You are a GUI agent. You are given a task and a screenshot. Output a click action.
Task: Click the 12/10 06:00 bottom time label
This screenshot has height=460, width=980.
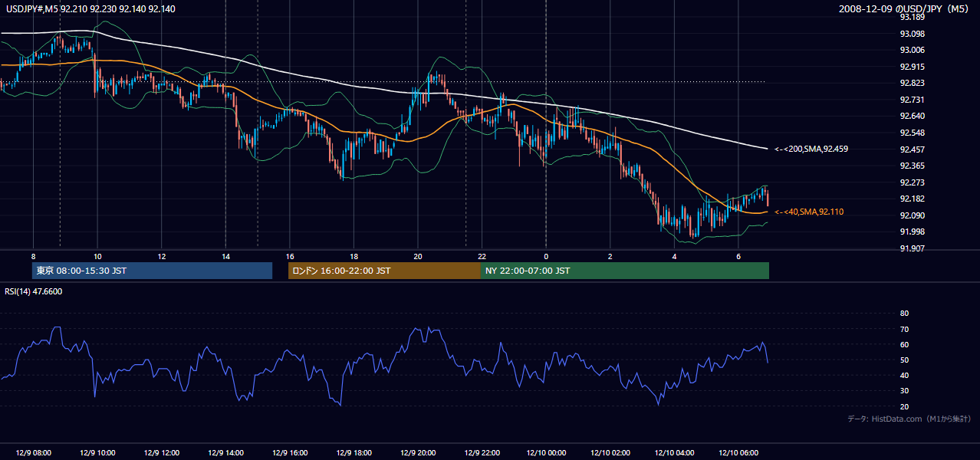click(x=738, y=453)
